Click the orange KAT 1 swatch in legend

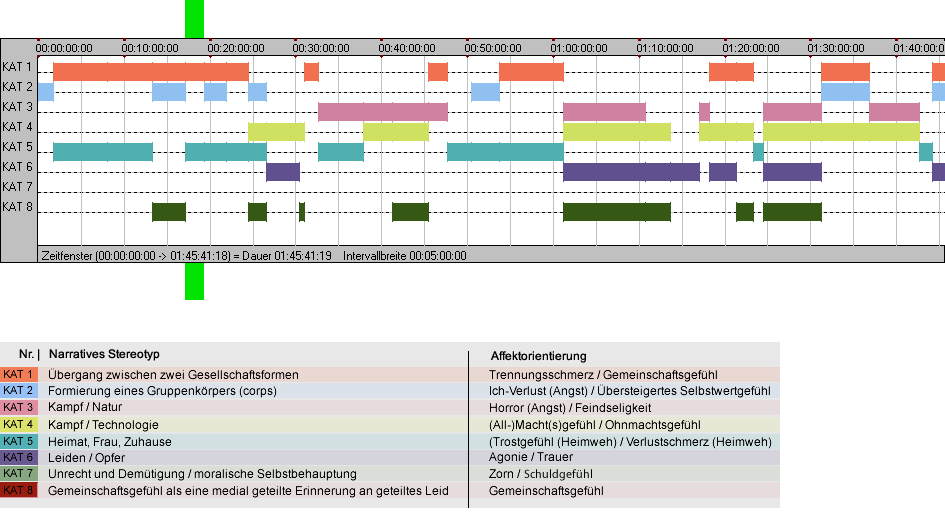tap(19, 374)
